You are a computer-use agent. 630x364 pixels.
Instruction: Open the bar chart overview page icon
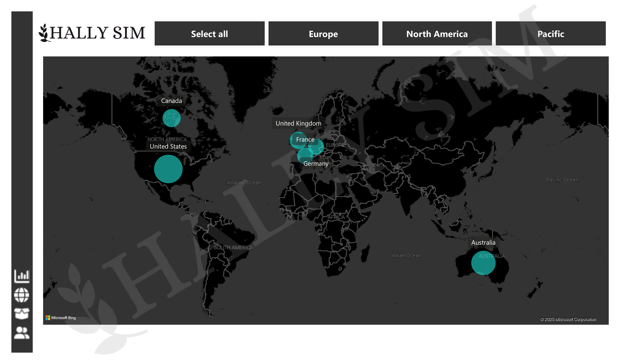coord(22,276)
